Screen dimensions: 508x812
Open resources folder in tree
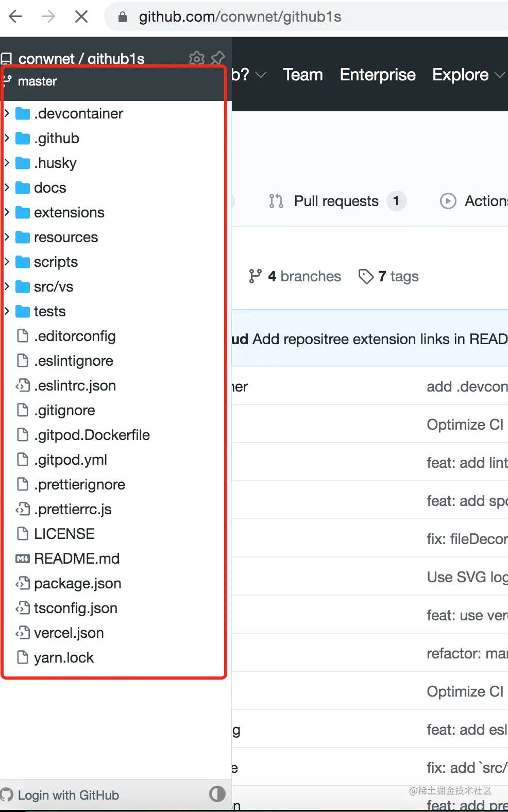[66, 237]
